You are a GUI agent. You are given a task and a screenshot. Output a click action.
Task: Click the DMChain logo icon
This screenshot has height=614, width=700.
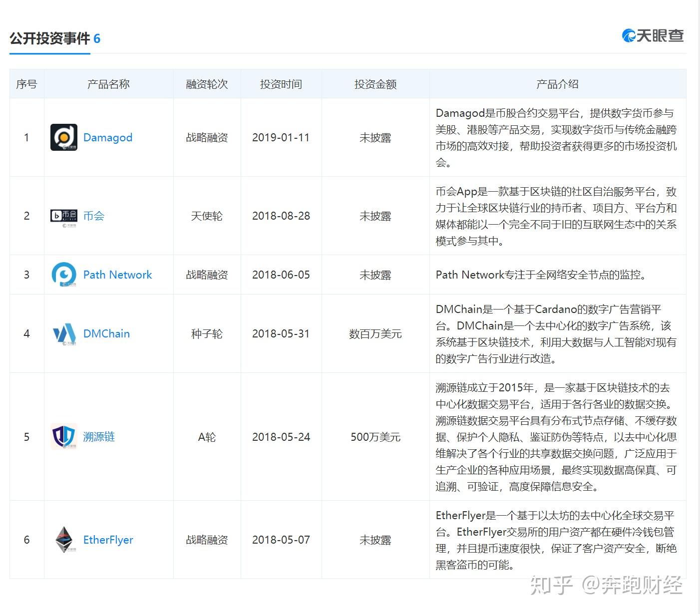pos(64,333)
